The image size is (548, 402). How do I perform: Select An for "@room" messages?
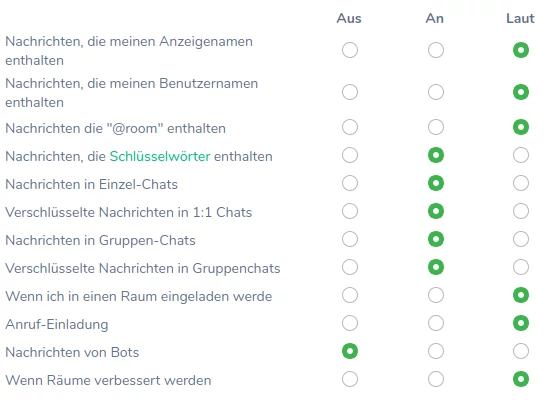436,127
